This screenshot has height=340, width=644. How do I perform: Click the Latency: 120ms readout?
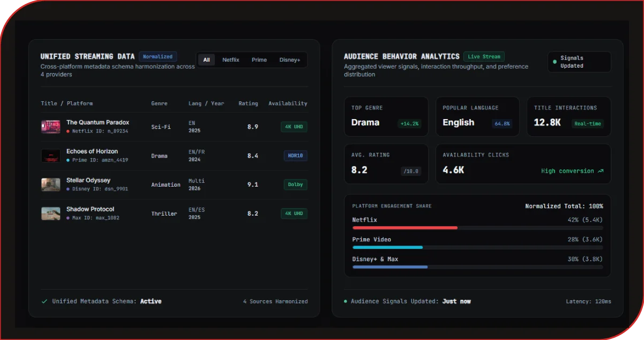pos(588,301)
